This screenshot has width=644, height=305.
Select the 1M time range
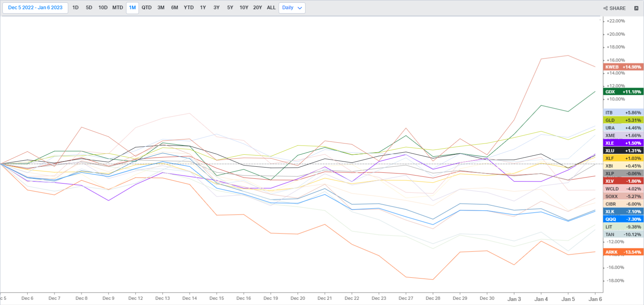point(132,8)
